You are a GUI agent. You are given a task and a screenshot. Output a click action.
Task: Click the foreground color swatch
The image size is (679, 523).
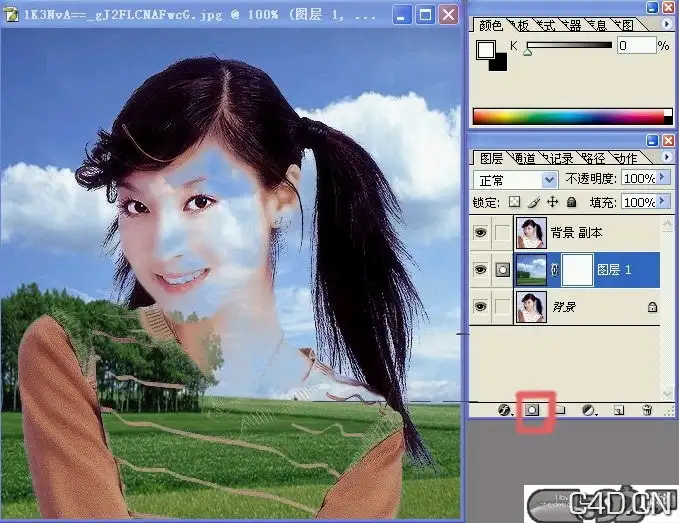tap(485, 49)
